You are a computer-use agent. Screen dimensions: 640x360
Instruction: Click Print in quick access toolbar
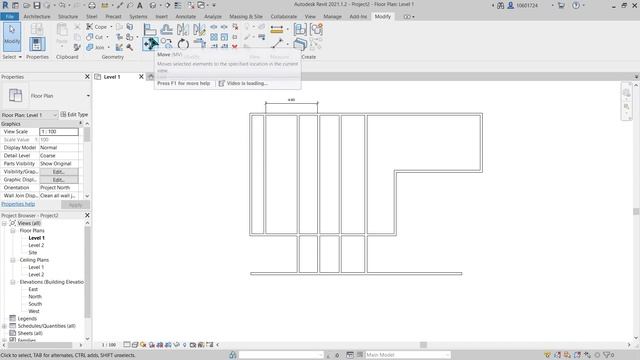[x=92, y=5]
